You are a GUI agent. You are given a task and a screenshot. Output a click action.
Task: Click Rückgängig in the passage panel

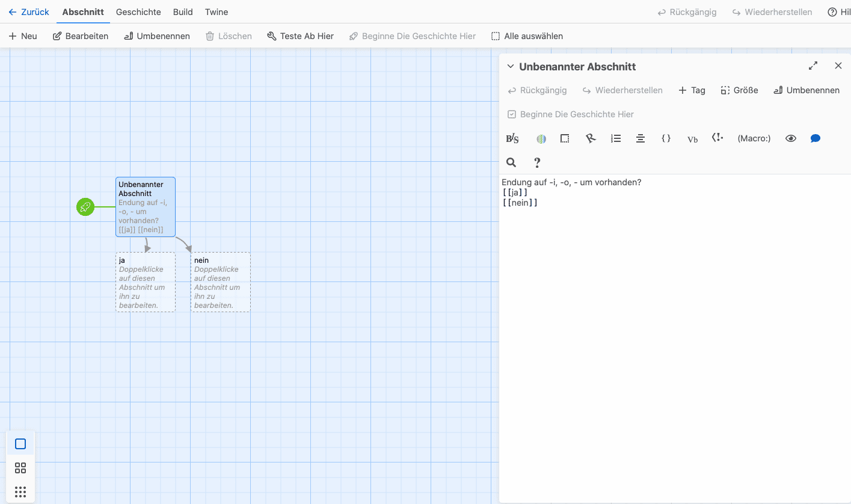tap(537, 90)
